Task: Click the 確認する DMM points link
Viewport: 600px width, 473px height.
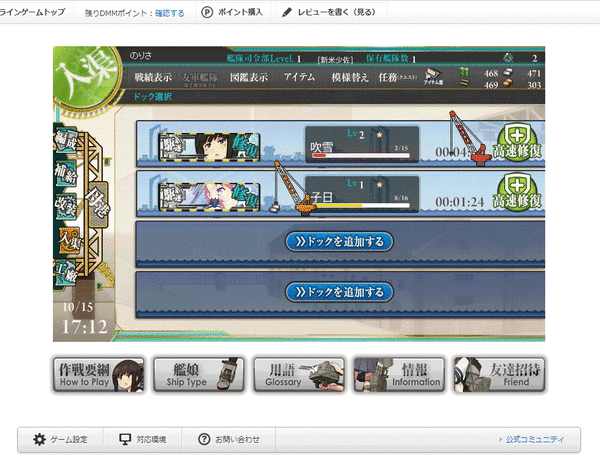Action: tap(170, 13)
